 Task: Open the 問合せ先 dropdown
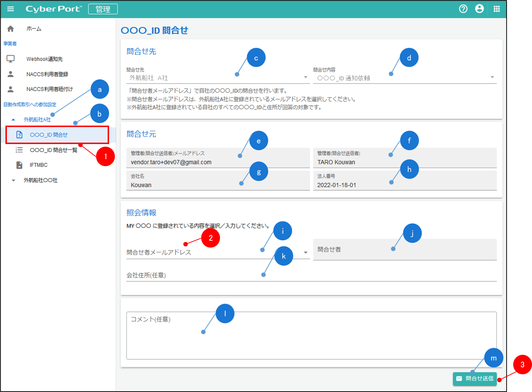(x=305, y=77)
